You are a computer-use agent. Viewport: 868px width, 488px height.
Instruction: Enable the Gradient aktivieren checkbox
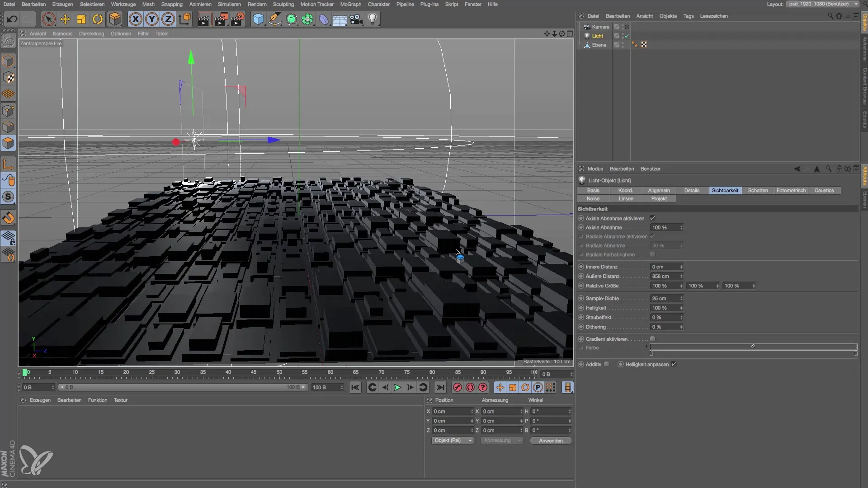pos(652,338)
